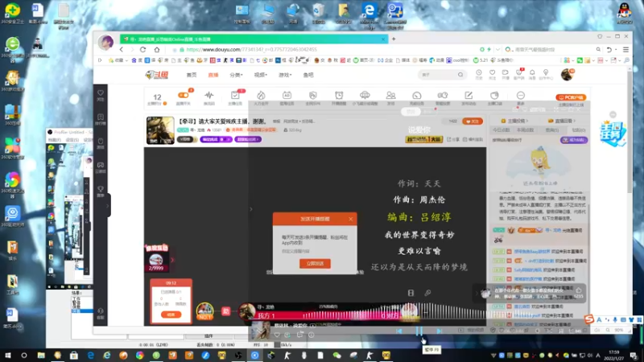This screenshot has width=644, height=362.
Task: Switch to 贵宾 tab in ranking panel
Action: pyautogui.click(x=552, y=130)
